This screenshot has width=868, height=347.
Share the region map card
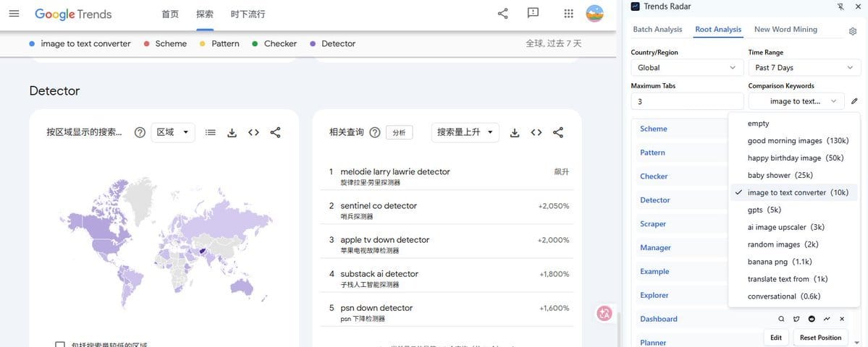click(275, 132)
